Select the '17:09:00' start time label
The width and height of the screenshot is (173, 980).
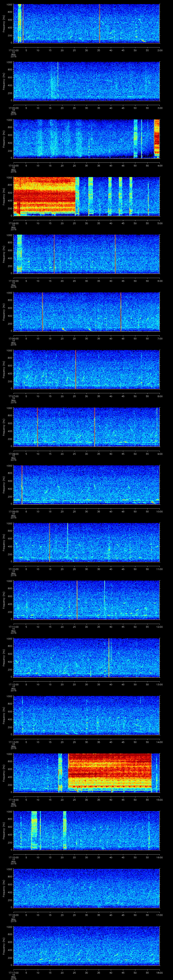coord(13,511)
